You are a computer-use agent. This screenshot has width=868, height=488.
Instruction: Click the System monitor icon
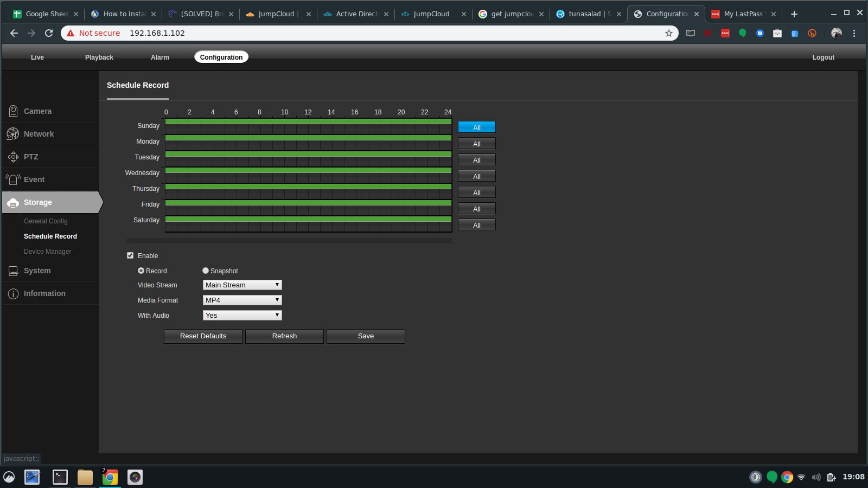click(x=13, y=271)
